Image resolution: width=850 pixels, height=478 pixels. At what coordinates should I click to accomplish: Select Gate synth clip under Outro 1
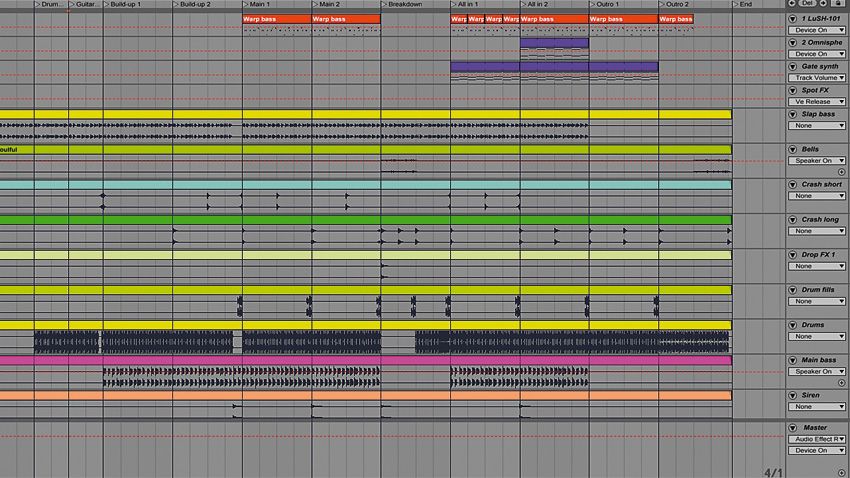click(x=623, y=67)
